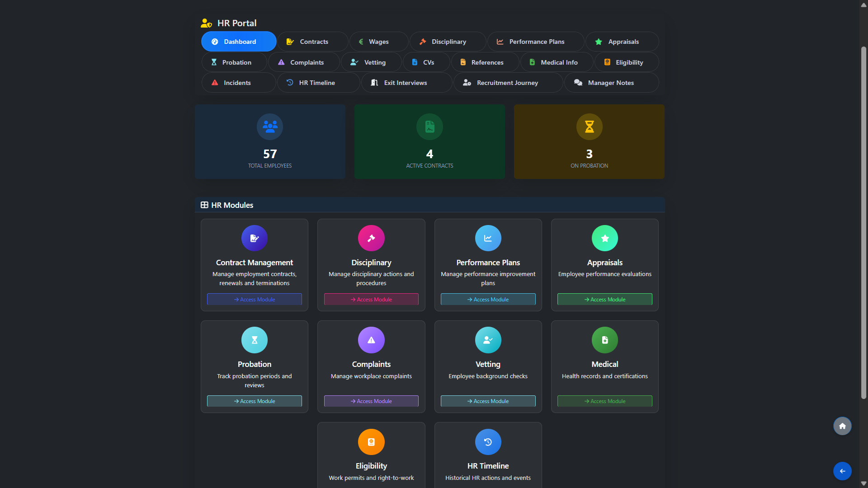This screenshot has height=488, width=868.
Task: Access the Contract Management module
Action: pos(255,299)
